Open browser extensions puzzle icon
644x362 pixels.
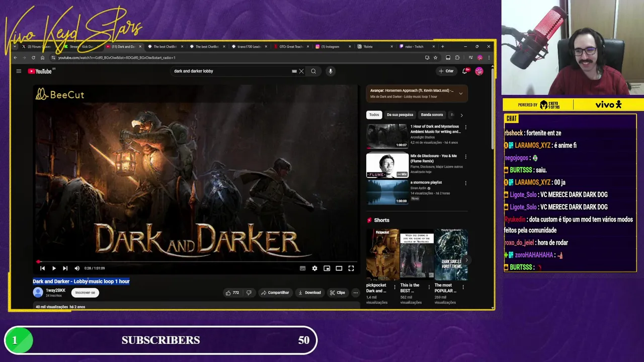457,58
